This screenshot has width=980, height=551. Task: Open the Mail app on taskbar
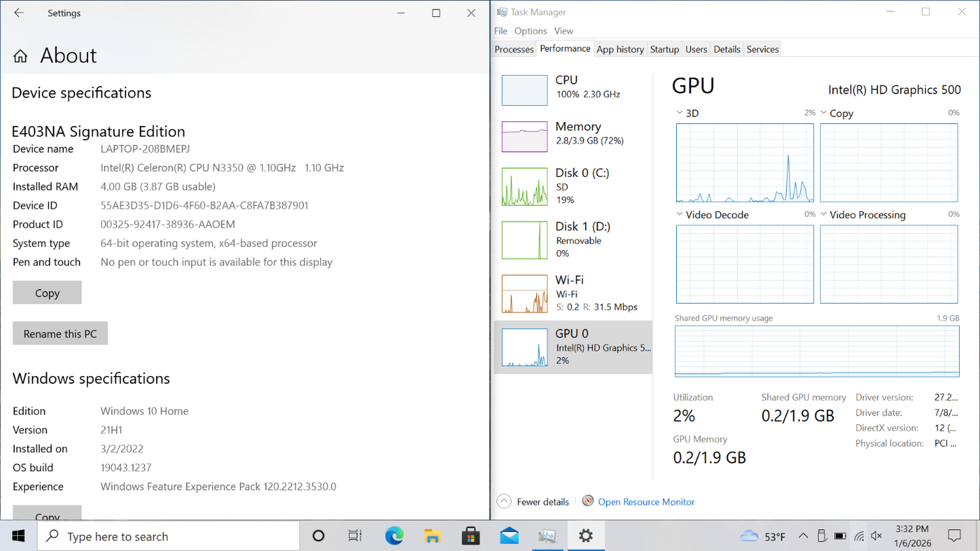point(509,536)
